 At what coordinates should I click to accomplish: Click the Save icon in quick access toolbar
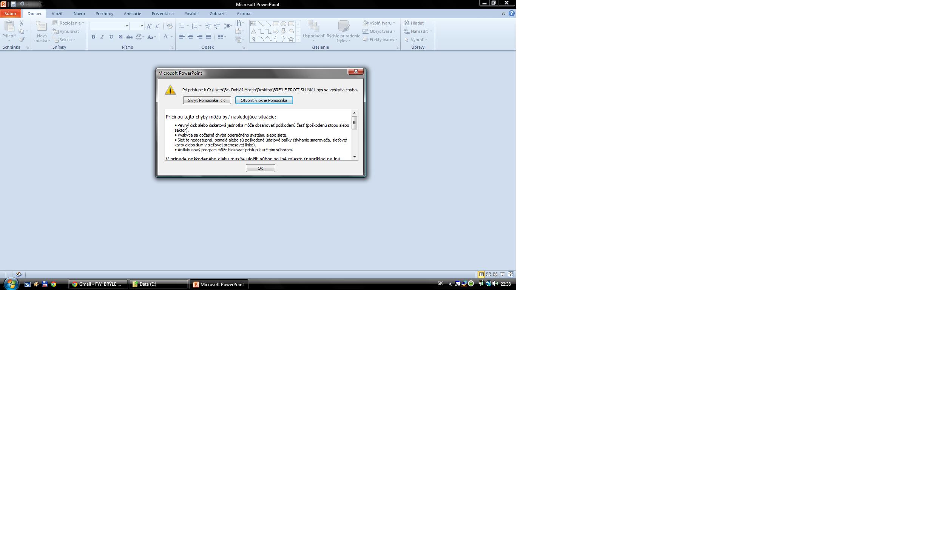tap(13, 4)
